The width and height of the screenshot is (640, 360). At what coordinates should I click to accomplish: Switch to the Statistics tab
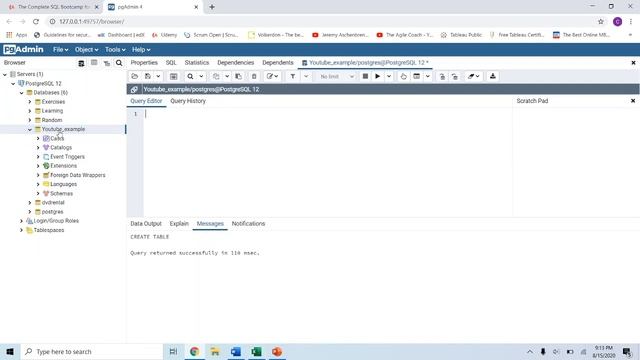pyautogui.click(x=197, y=62)
